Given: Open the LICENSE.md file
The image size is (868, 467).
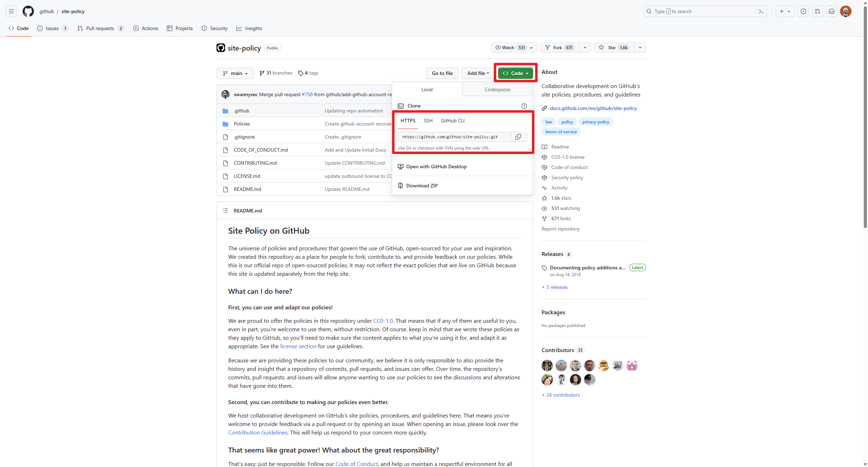Looking at the screenshot, I should (x=247, y=176).
